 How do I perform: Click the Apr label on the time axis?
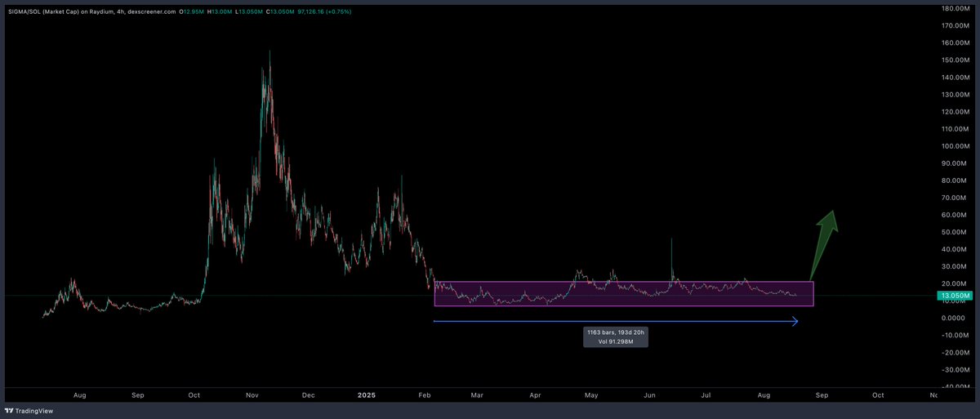[536, 394]
